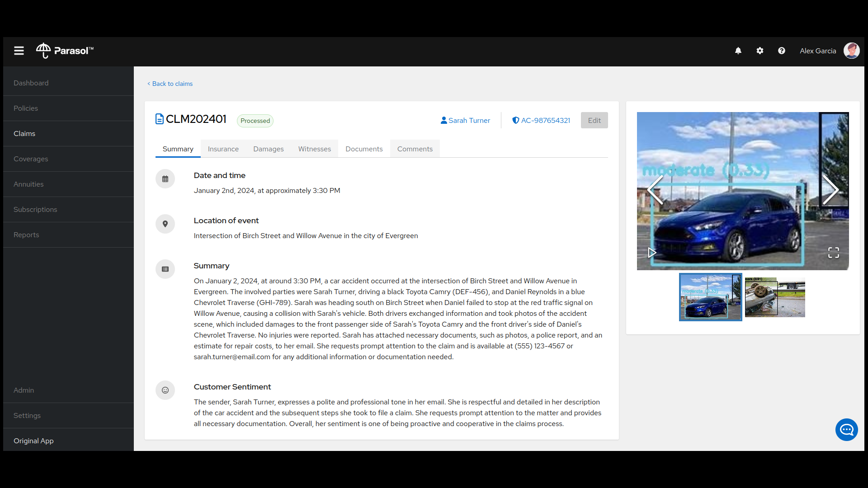Viewport: 868px width, 488px height.
Task: Open the help question mark icon
Action: point(782,51)
